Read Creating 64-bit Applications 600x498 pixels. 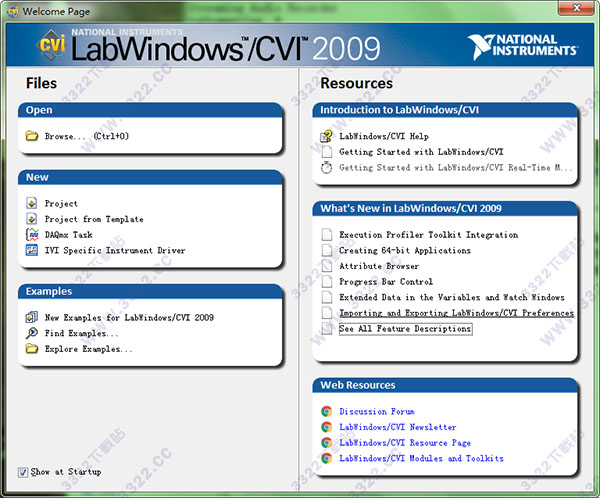tap(405, 250)
